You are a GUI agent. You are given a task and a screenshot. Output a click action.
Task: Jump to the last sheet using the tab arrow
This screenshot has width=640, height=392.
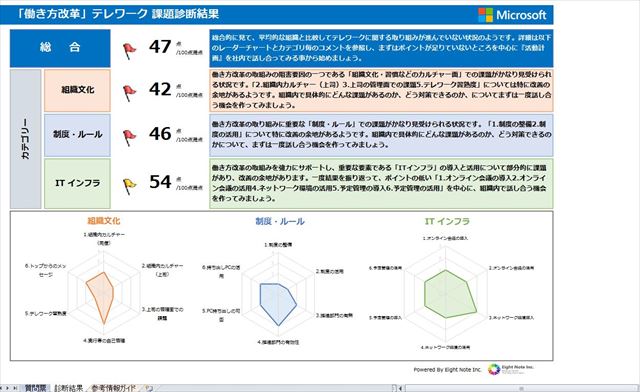point(15,388)
